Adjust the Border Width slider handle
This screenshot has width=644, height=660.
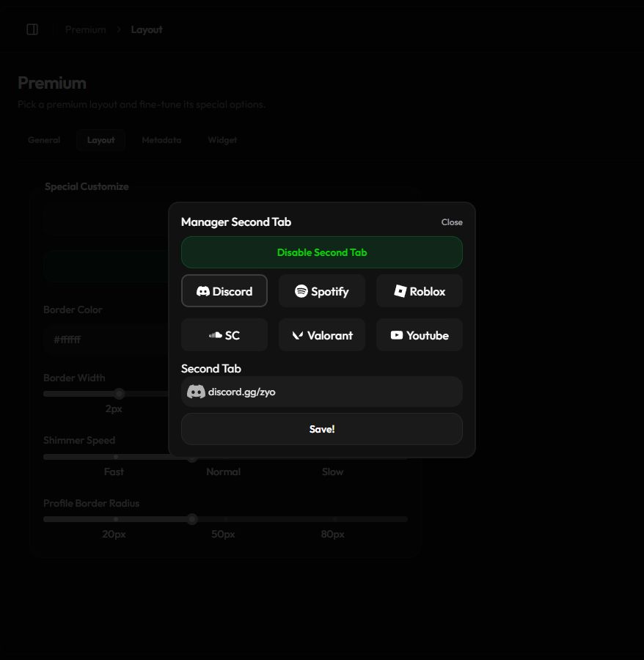(x=119, y=394)
